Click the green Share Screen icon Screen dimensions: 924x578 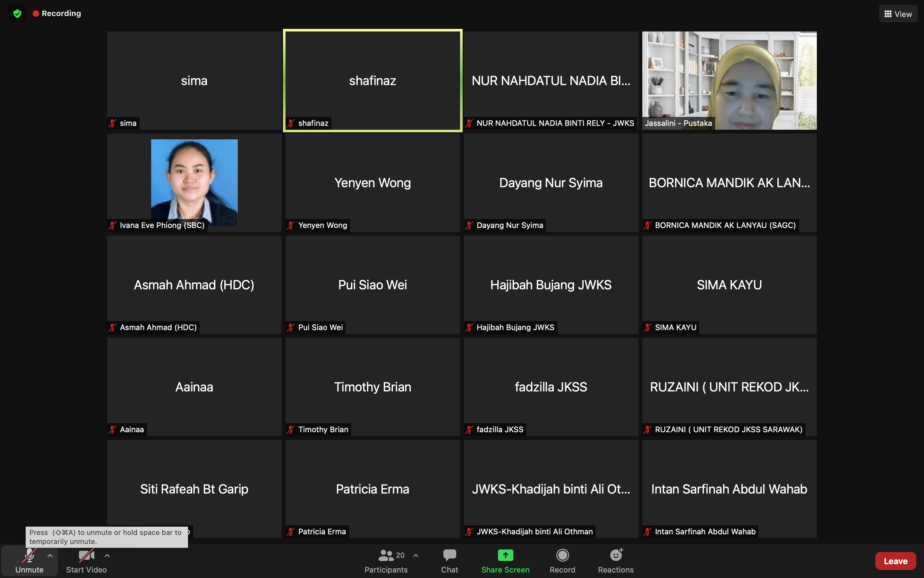click(505, 555)
